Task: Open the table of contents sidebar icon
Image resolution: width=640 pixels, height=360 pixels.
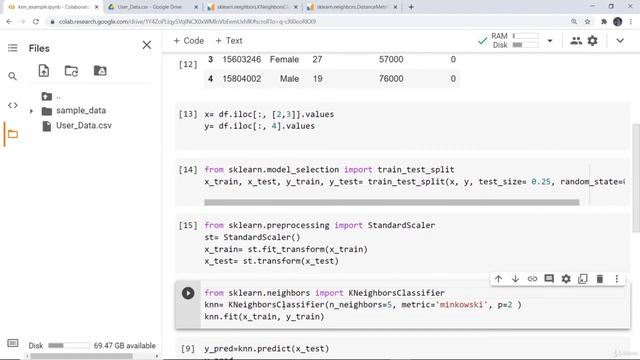Action: point(13,48)
